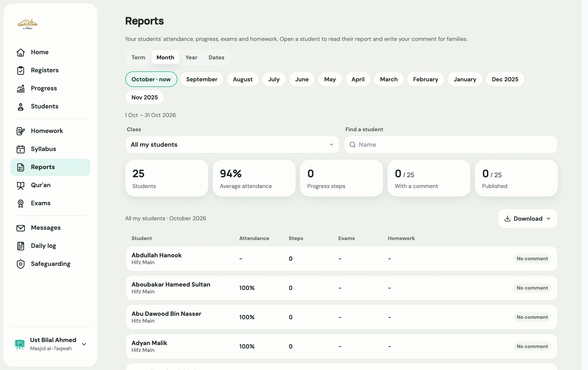Select the Dec 2025 month chip

tap(505, 79)
